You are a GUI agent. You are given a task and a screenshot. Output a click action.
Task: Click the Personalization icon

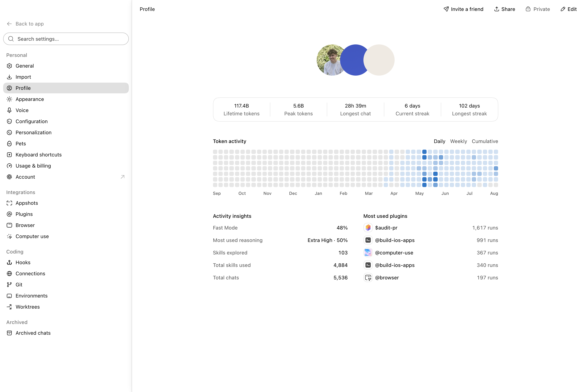point(9,132)
